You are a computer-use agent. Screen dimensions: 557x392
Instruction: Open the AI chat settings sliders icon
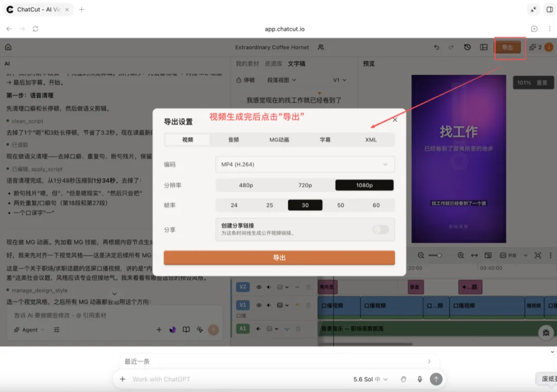pyautogui.click(x=57, y=330)
